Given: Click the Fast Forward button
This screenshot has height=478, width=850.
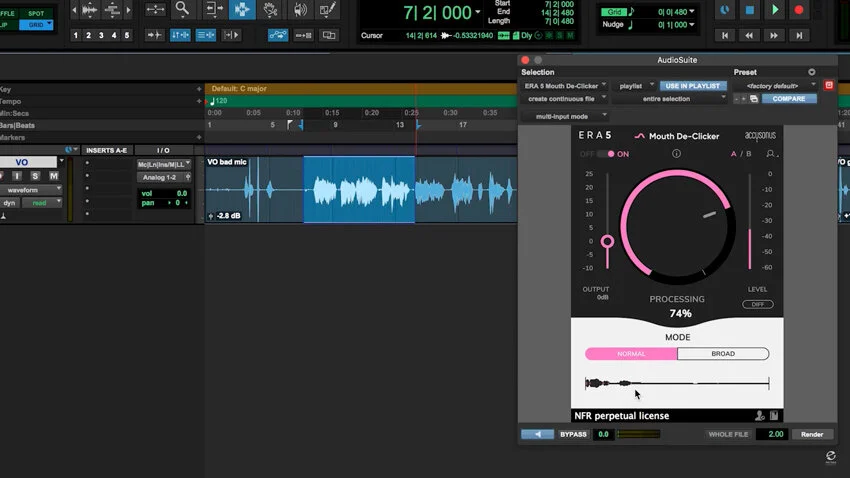Looking at the screenshot, I should click(774, 35).
